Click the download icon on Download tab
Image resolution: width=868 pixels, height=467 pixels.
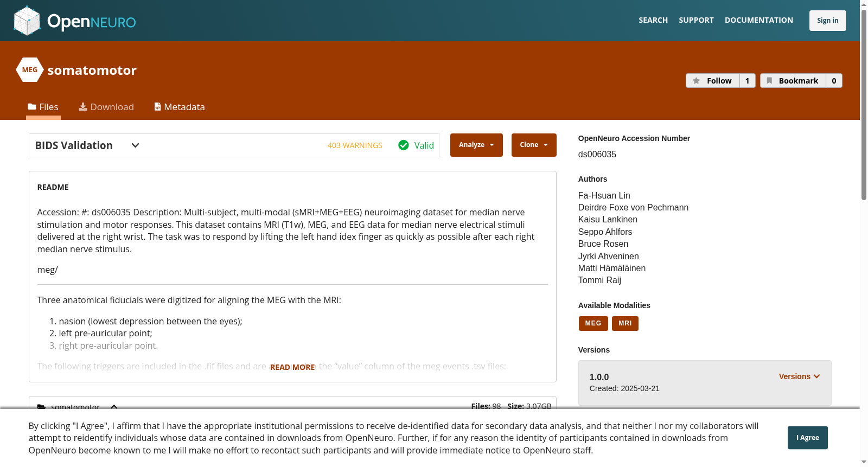83,107
